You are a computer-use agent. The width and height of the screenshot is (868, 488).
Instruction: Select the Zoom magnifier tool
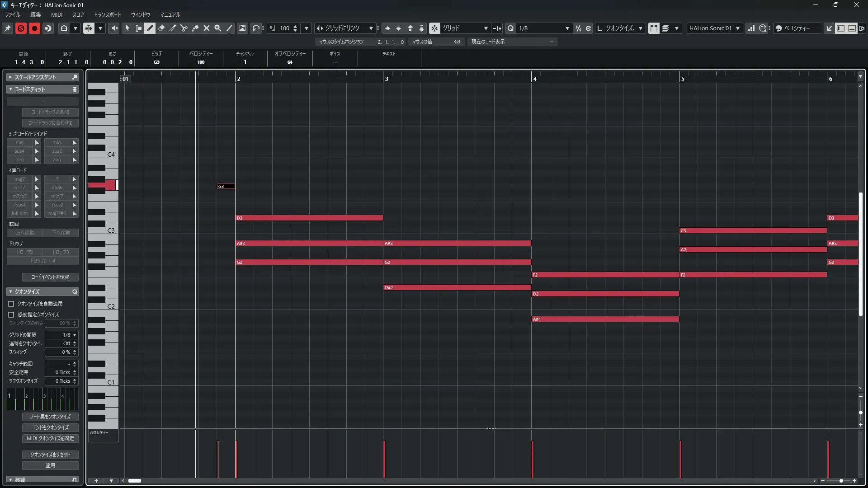(218, 28)
